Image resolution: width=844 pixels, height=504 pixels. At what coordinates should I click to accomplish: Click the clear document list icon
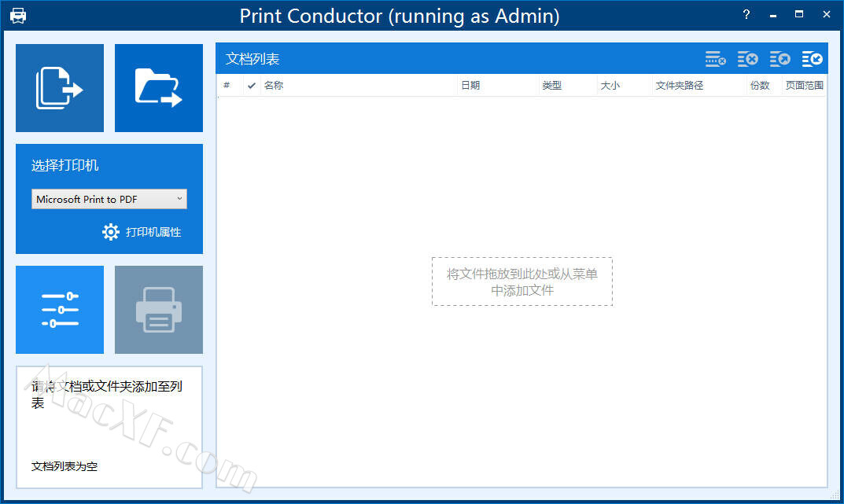click(747, 59)
